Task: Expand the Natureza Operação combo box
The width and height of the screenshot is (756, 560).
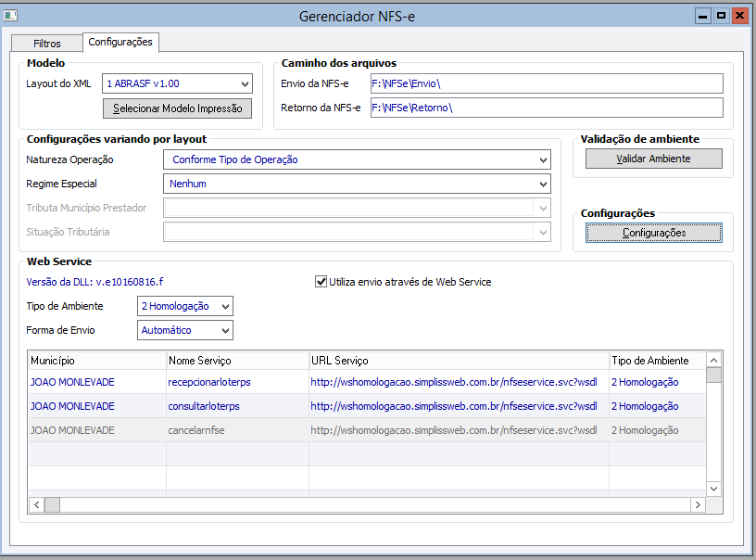Action: 543,159
